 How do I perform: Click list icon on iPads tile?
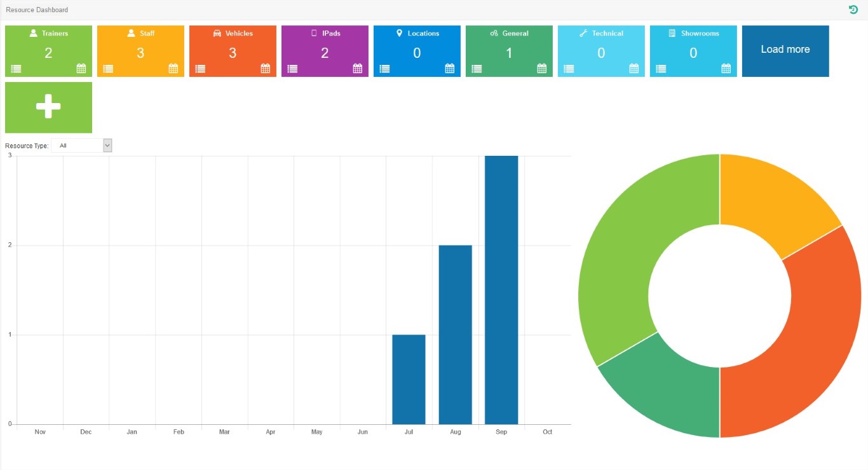[x=292, y=69]
